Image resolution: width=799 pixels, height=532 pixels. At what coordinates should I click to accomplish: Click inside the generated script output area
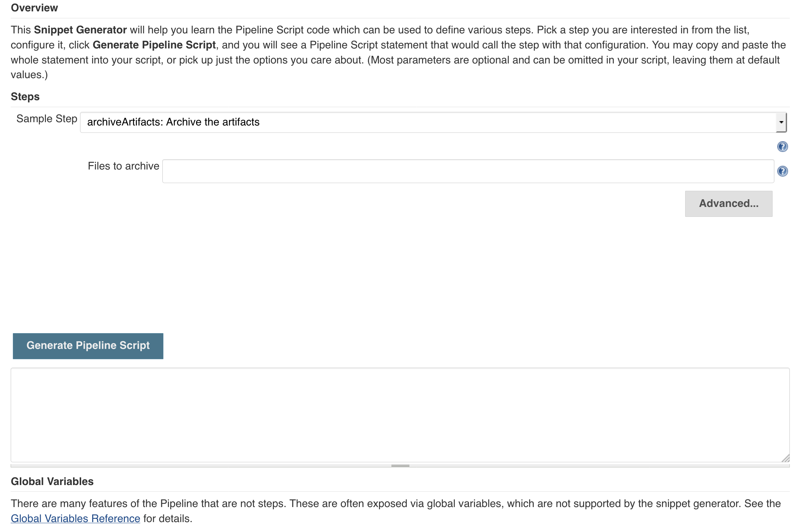pos(400,415)
